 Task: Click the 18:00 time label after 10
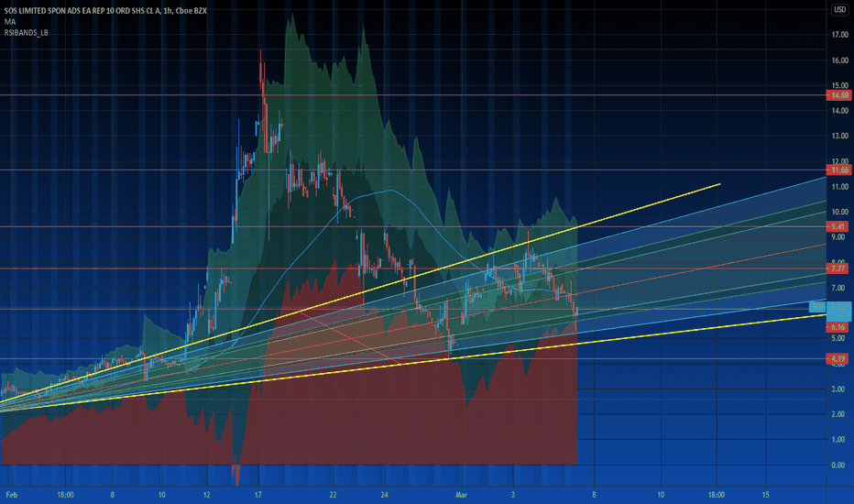(717, 495)
